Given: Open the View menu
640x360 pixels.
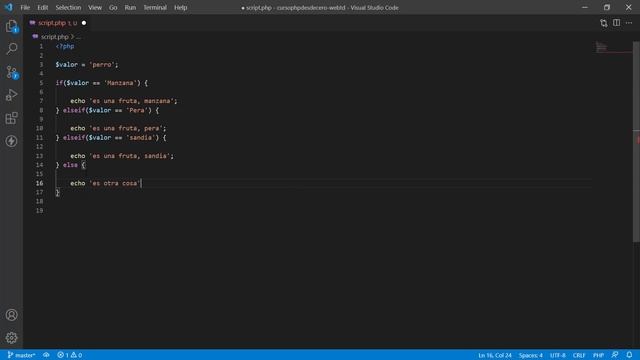Looking at the screenshot, I should pyautogui.click(x=95, y=7).
